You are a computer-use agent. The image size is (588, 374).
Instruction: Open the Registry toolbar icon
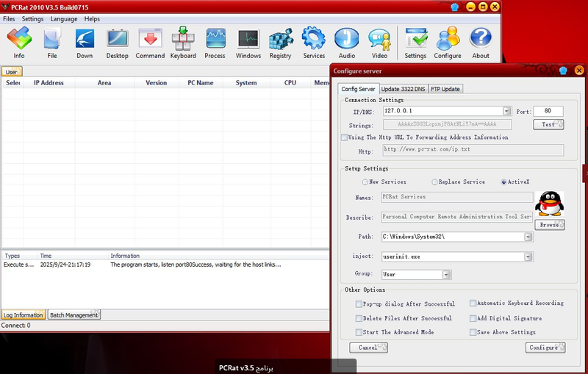(x=281, y=43)
